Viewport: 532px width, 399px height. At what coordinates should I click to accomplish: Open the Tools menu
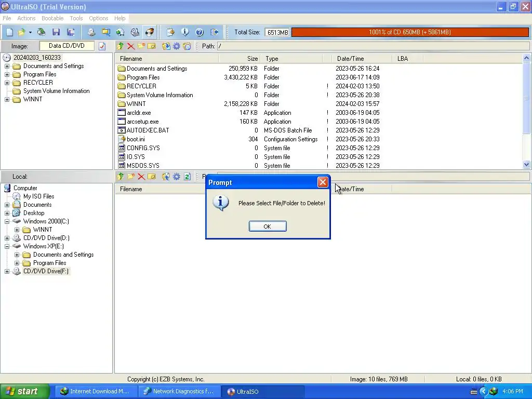click(76, 18)
